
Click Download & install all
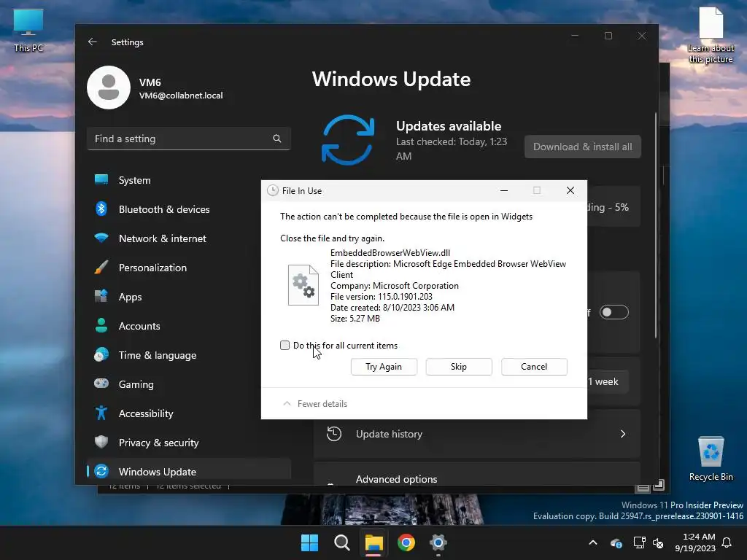583,147
